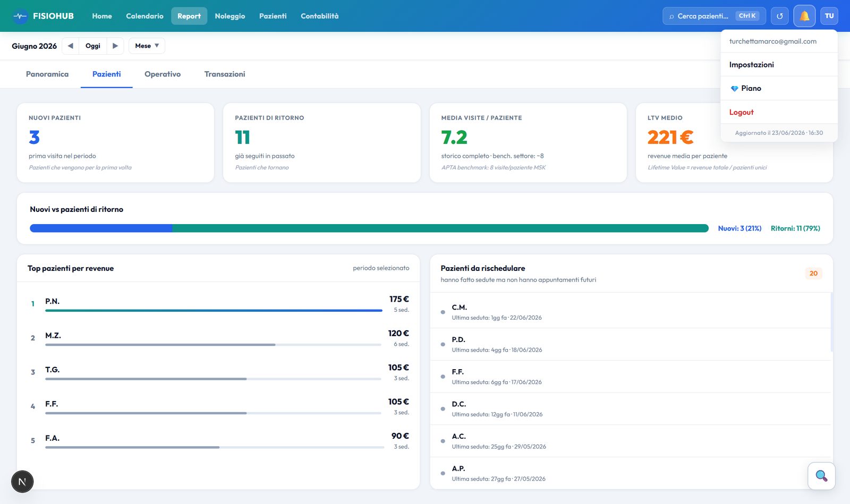This screenshot has height=504, width=850.
Task: Select patient A.C. in reschedule list
Action: (x=631, y=441)
